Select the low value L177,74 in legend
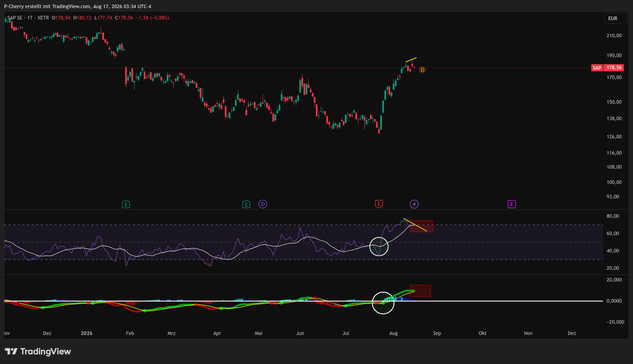 [x=103, y=18]
